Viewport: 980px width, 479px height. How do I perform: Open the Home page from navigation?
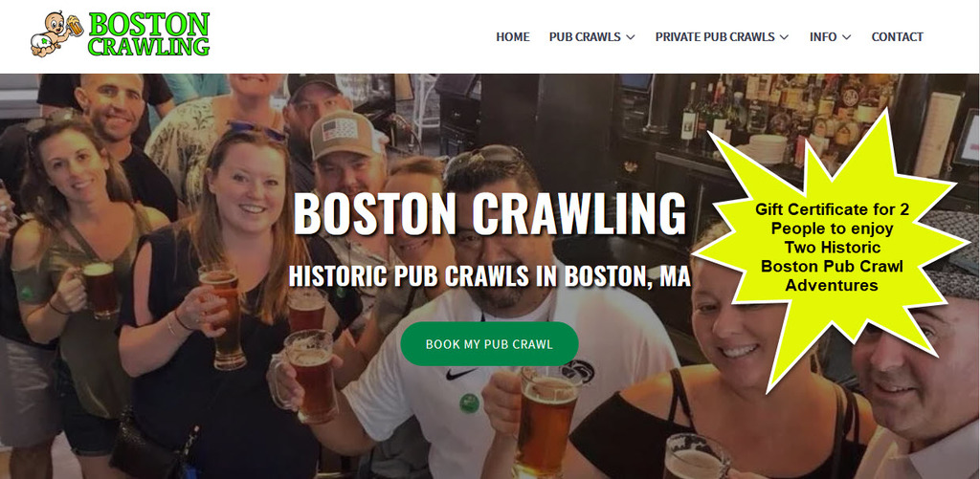tap(513, 37)
